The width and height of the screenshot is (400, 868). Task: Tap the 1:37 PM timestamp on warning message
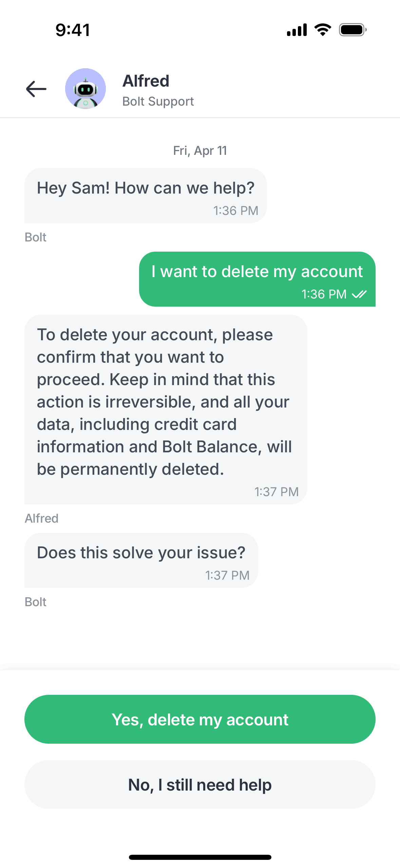tap(277, 492)
